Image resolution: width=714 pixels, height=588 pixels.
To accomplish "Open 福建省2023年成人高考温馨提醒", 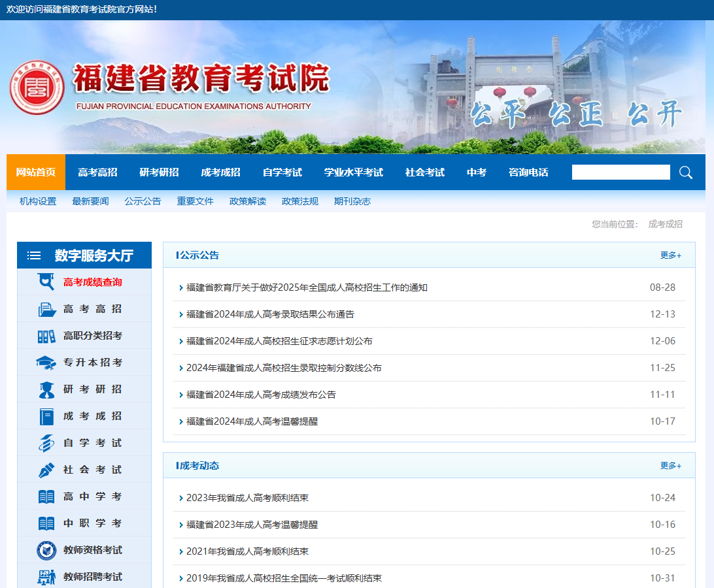I will pyautogui.click(x=252, y=525).
